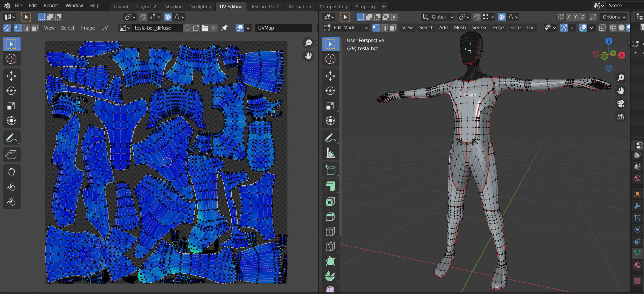Viewport: 644px width, 294px height.
Task: Toggle camera view in 3D viewport
Action: 621,104
